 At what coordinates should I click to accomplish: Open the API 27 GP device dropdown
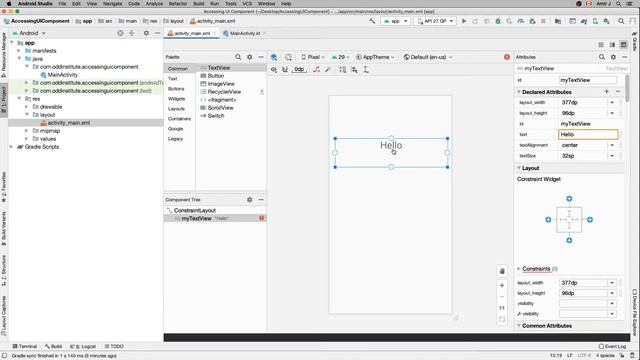435,21
